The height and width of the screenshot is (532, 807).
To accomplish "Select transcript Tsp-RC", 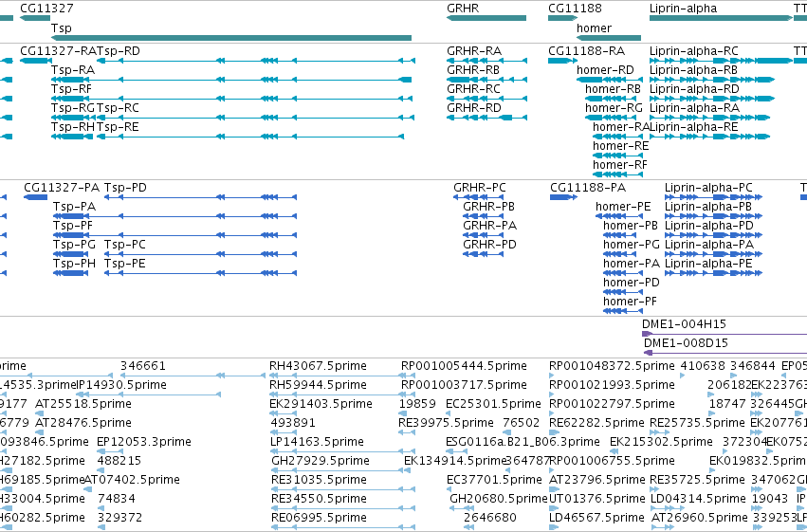I will [x=256, y=118].
